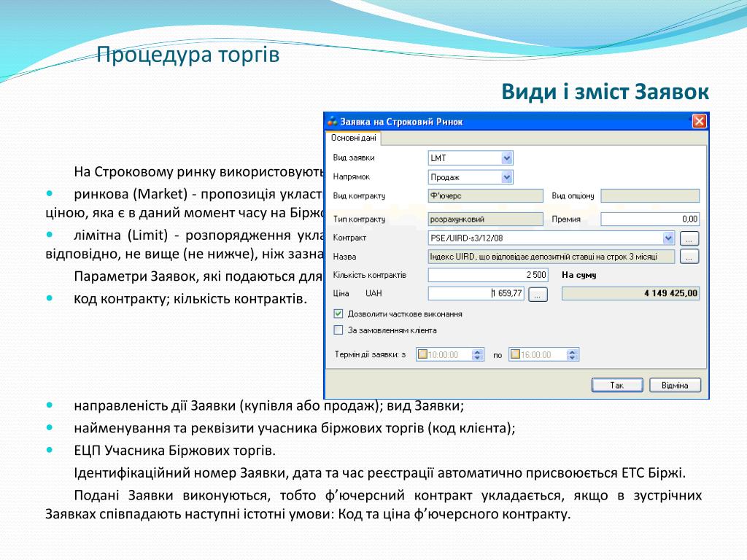Click the UAH currency label
The width and height of the screenshot is (747, 560).
[x=373, y=293]
